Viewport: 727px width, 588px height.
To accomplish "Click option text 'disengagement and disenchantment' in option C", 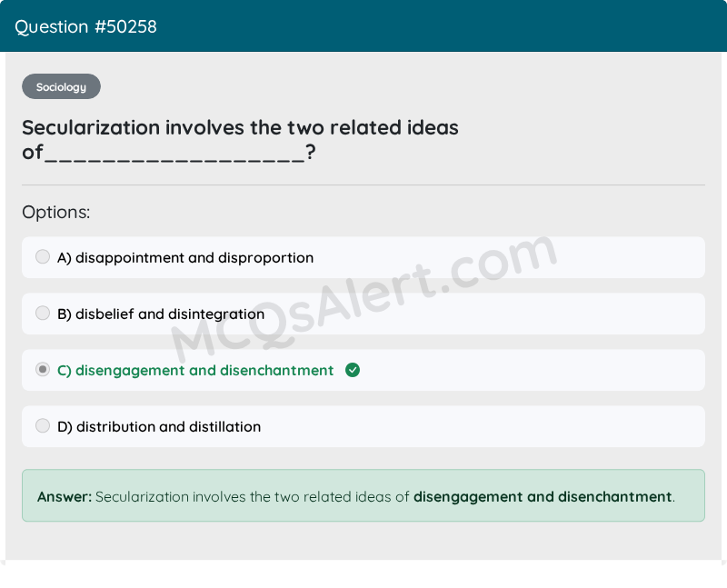I will [204, 371].
